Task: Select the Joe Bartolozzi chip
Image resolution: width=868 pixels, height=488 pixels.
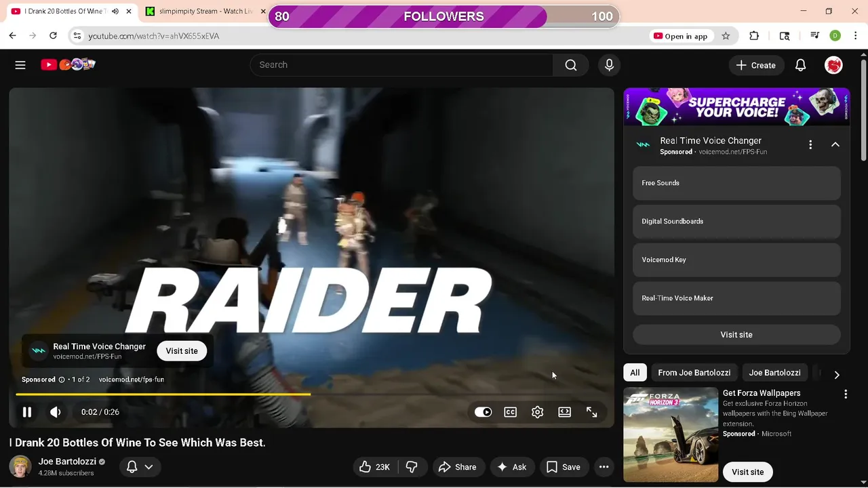Action: coord(774,373)
